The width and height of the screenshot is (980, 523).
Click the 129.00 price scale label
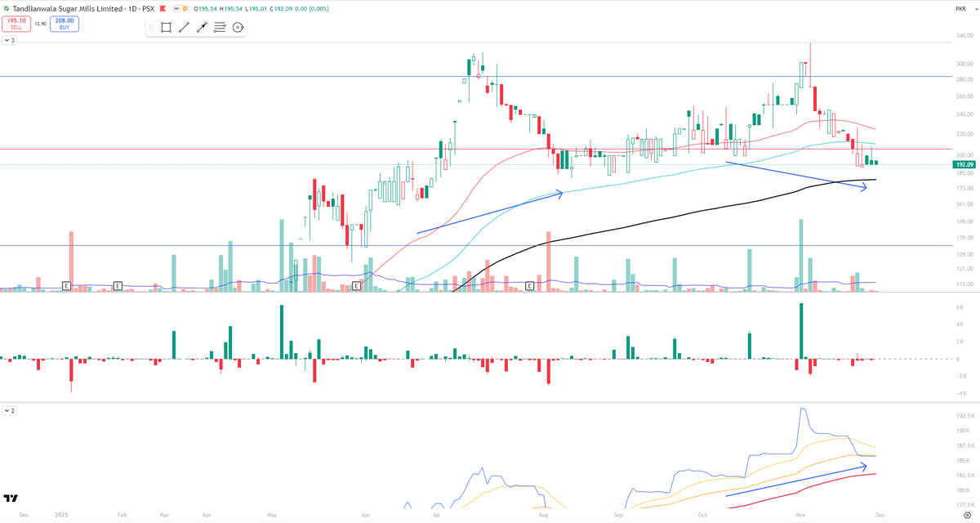pyautogui.click(x=963, y=254)
